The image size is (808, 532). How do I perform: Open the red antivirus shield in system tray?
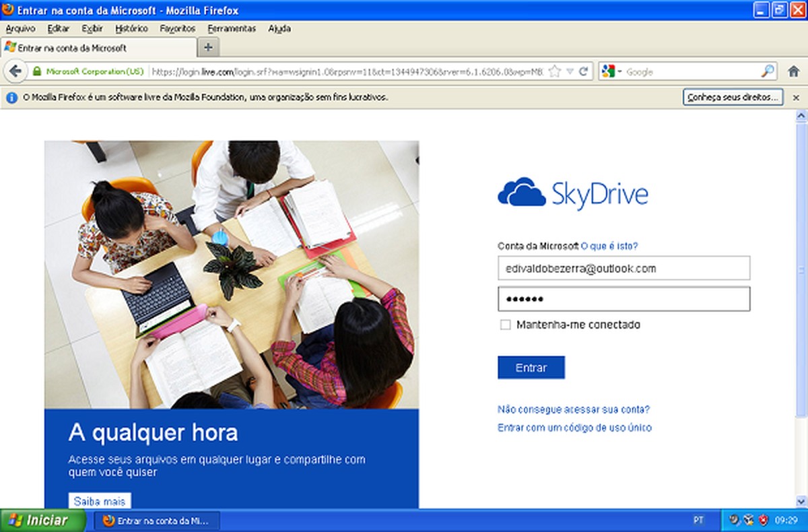tap(763, 520)
